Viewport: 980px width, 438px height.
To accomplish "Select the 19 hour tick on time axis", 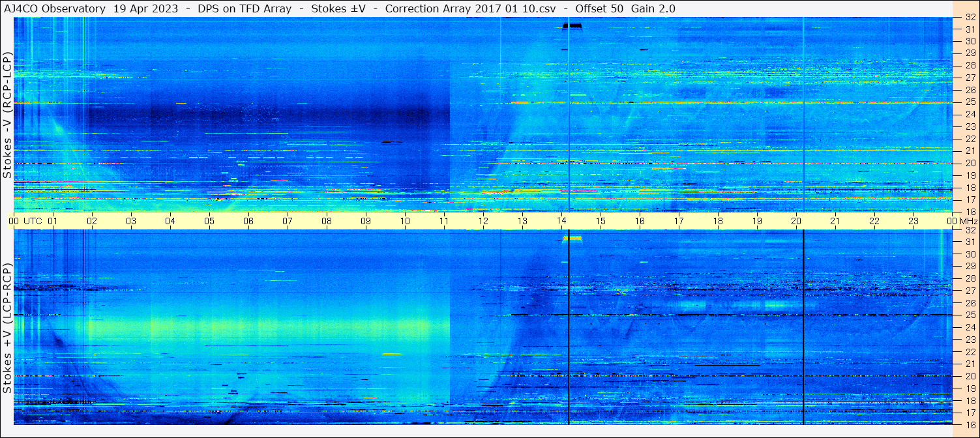I will (757, 221).
